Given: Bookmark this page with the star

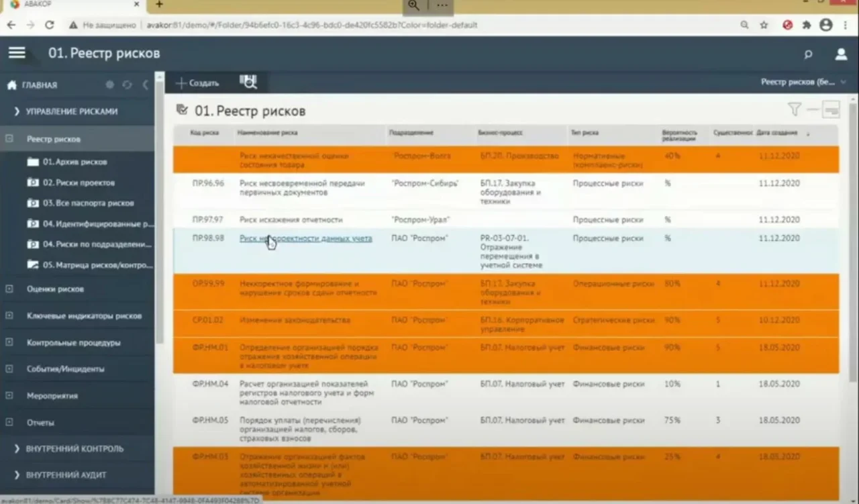Looking at the screenshot, I should pos(764,25).
